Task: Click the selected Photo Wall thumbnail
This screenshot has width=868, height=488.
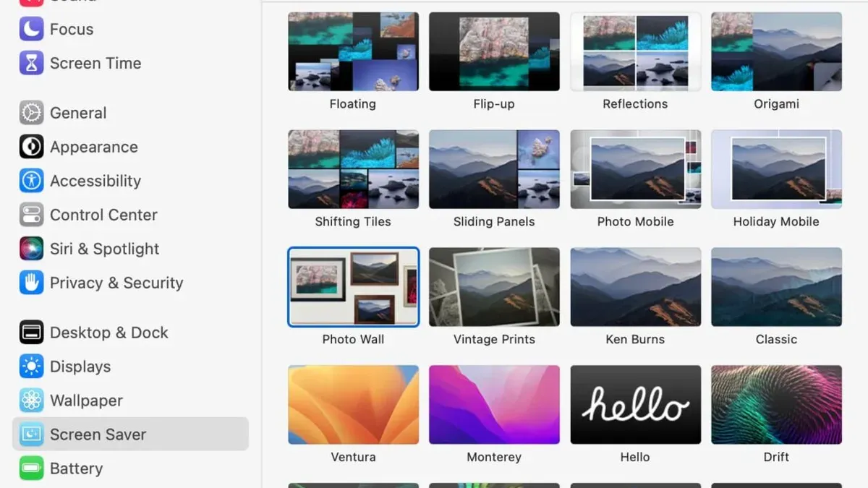Action: click(353, 287)
